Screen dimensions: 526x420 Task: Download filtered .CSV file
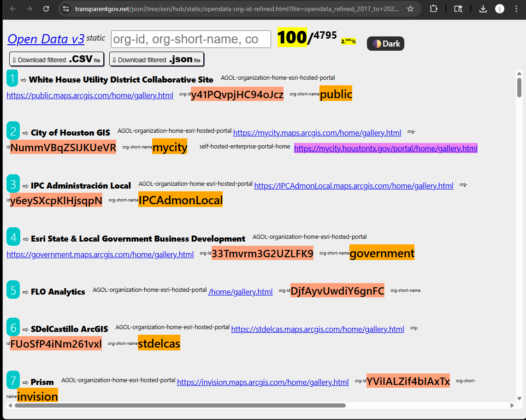[x=57, y=59]
